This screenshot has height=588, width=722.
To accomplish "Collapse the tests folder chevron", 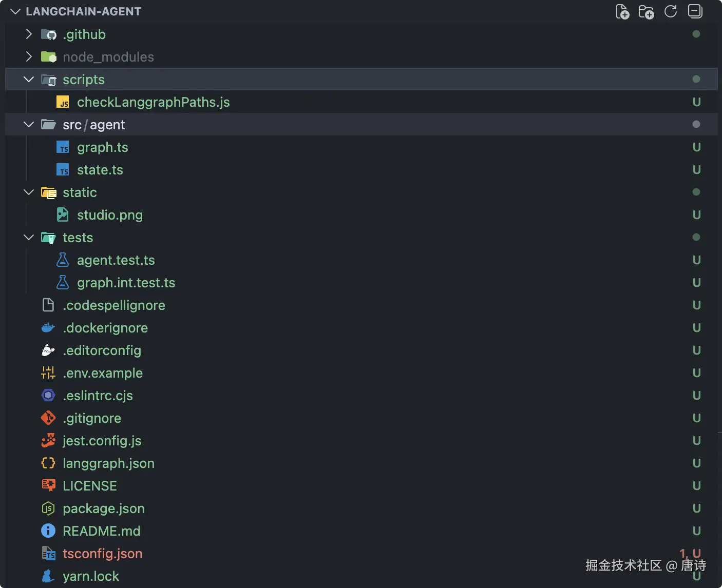I will coord(29,238).
